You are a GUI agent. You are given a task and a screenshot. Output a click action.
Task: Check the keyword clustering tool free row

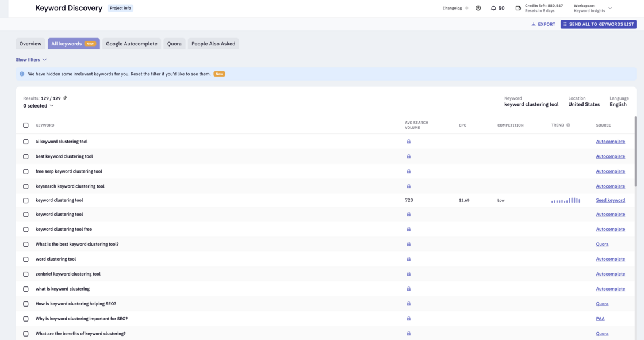pos(26,230)
